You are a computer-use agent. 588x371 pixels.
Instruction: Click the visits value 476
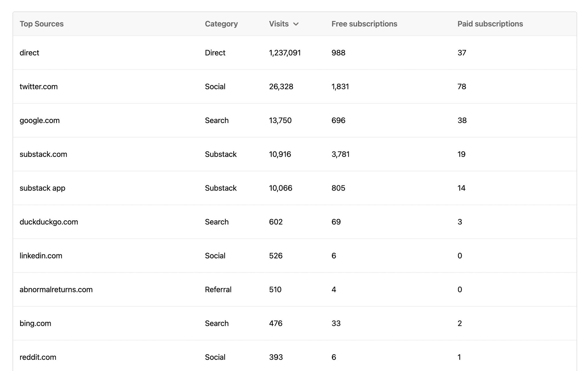click(x=276, y=324)
